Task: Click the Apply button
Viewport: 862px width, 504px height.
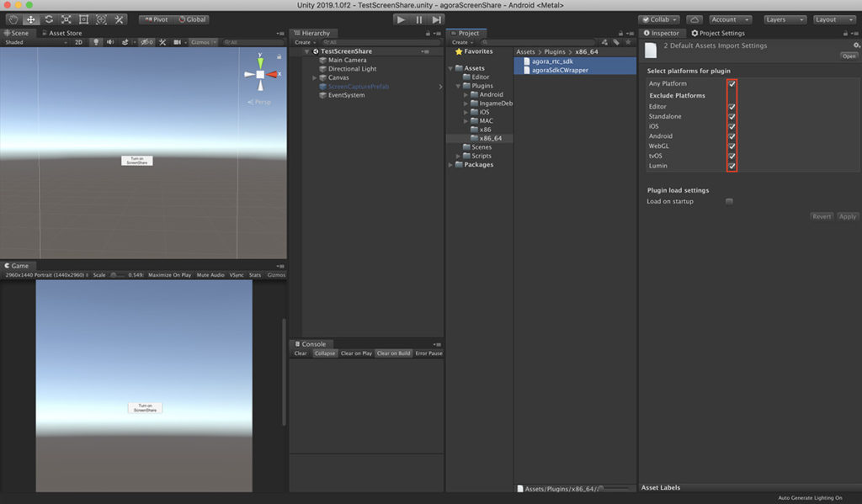Action: coord(847,216)
